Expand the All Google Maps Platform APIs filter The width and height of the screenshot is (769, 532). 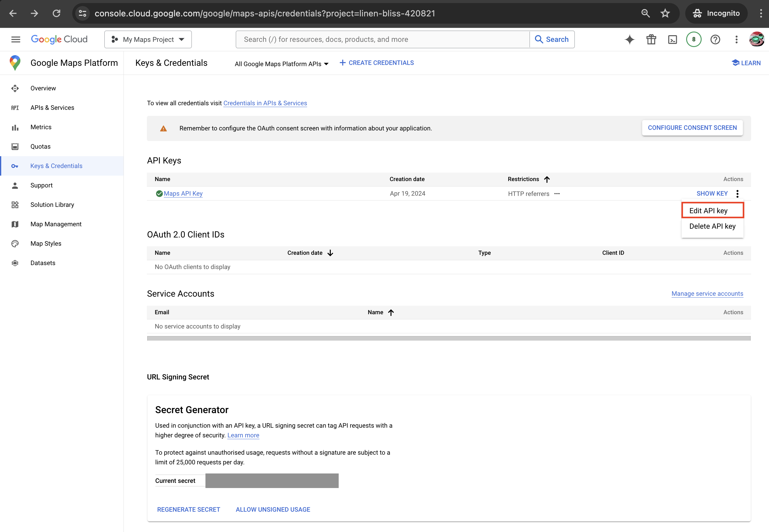coord(281,64)
